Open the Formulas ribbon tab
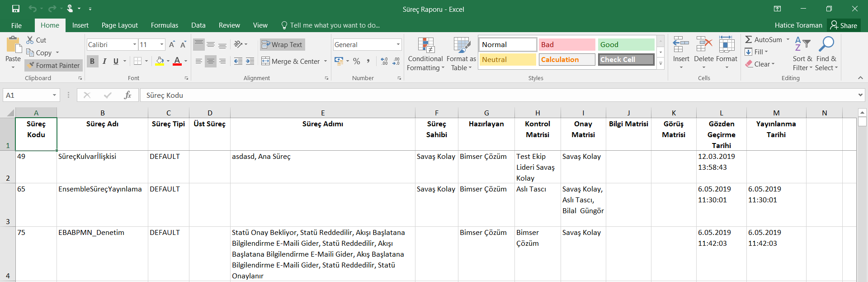Image resolution: width=868 pixels, height=282 pixels. [164, 25]
